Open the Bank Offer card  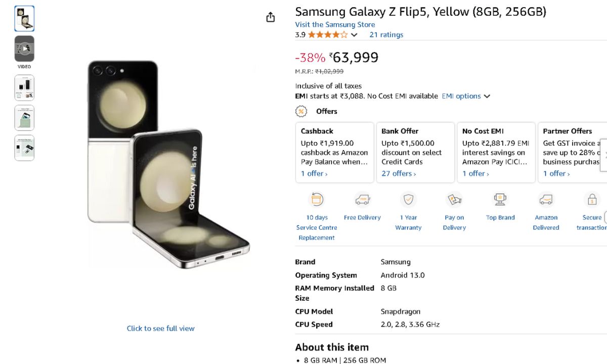tap(415, 152)
